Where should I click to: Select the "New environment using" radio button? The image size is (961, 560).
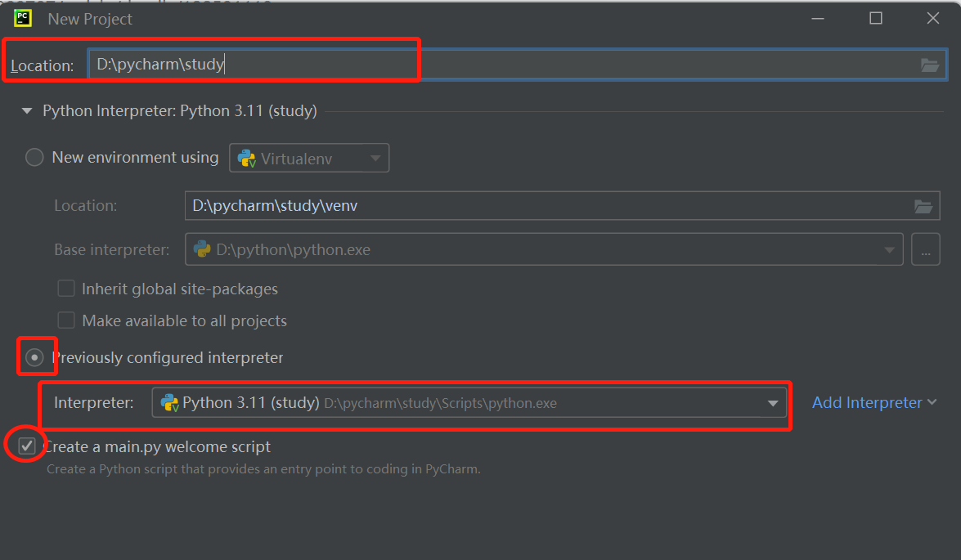tap(34, 157)
